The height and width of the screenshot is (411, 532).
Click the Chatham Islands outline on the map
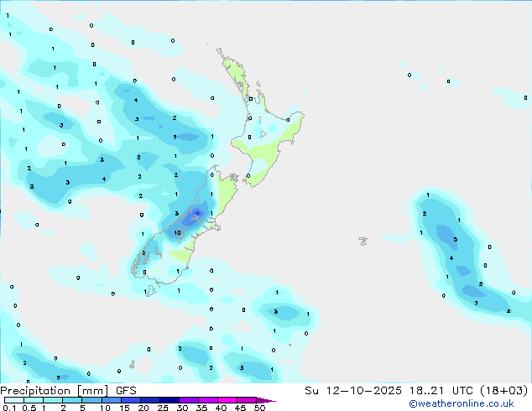pyautogui.click(x=363, y=241)
